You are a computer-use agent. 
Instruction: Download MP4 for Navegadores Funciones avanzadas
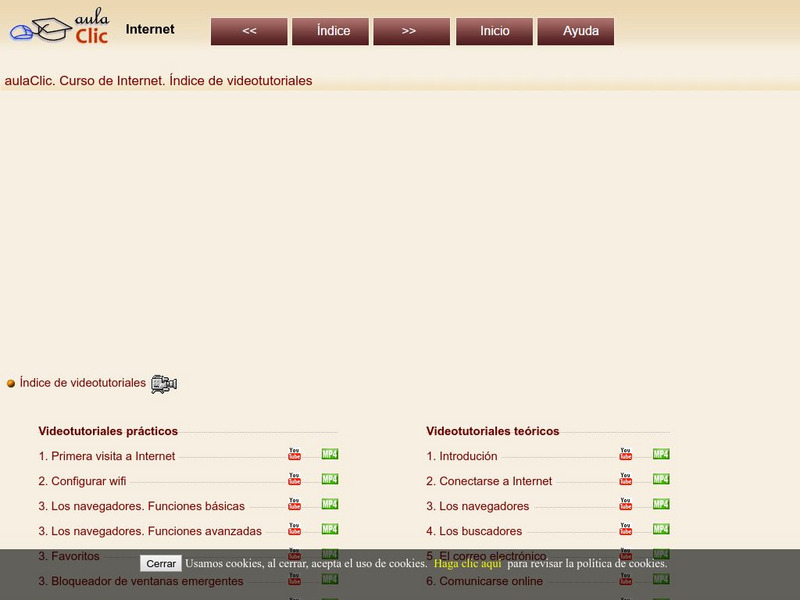point(330,529)
